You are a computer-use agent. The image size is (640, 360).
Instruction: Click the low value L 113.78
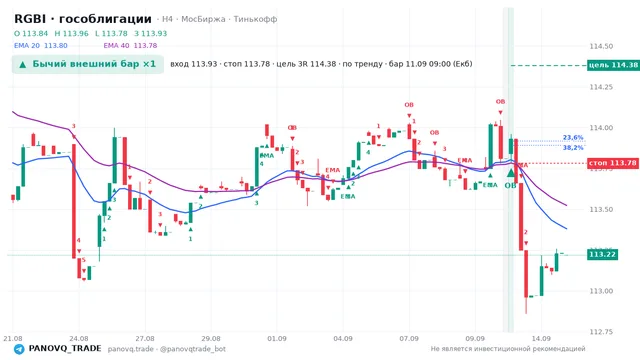111,33
